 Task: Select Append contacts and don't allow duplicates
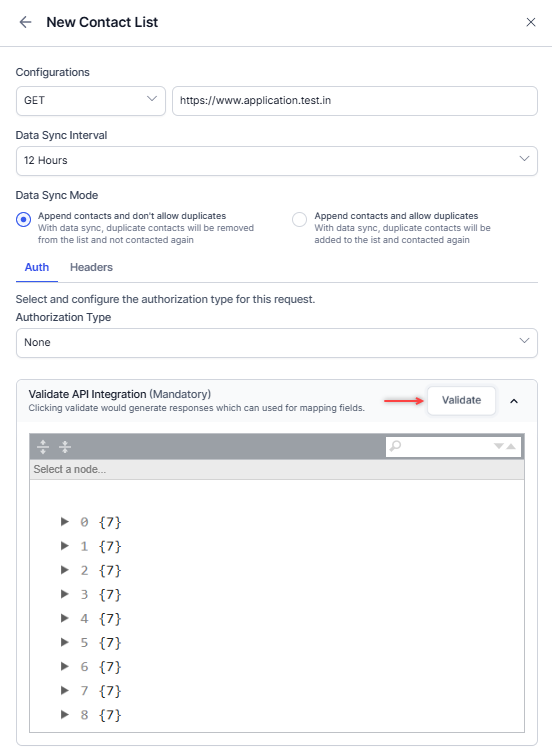24,220
